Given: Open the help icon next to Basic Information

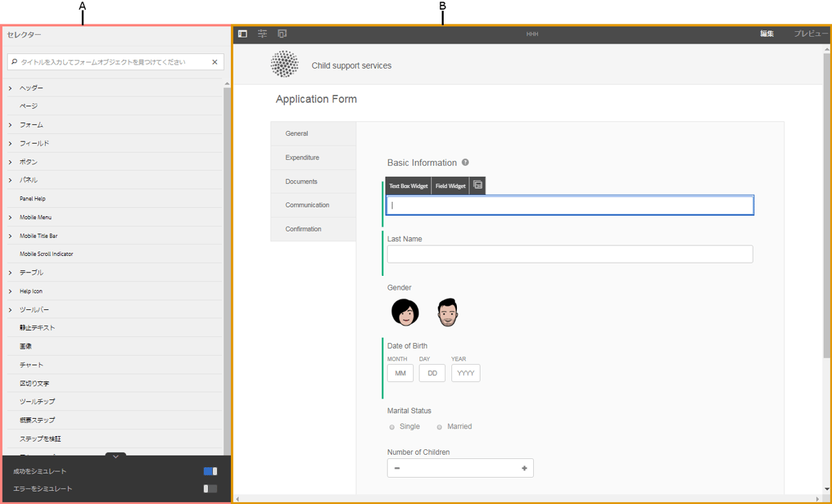Looking at the screenshot, I should coord(465,162).
